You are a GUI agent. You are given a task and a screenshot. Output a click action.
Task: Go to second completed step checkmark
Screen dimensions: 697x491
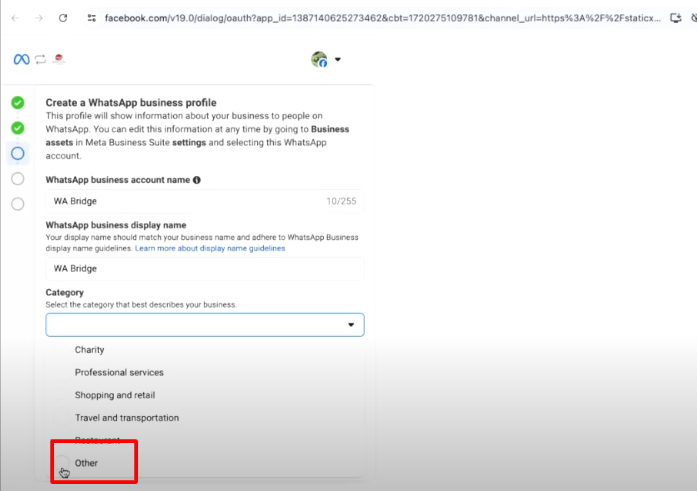click(x=18, y=128)
